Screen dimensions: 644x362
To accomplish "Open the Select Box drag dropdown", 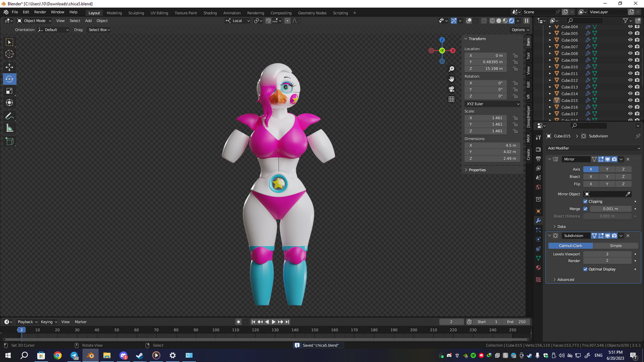I will [99, 30].
